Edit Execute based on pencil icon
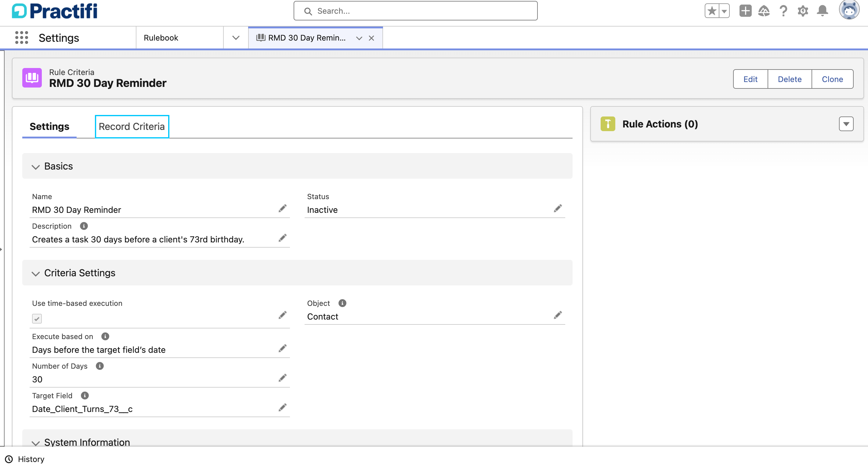This screenshot has width=868, height=469. click(x=282, y=349)
